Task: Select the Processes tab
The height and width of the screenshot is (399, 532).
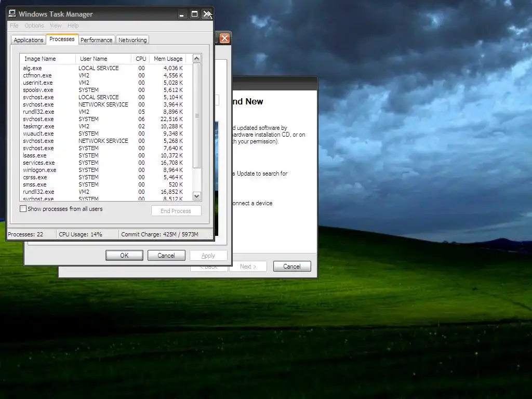Action: tap(62, 39)
